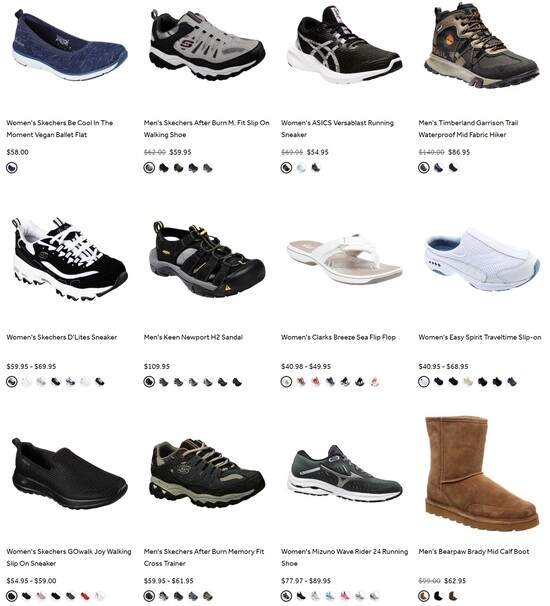Select the last swatch under Keen Newport sandal
This screenshot has height=606, width=550.
(237, 382)
